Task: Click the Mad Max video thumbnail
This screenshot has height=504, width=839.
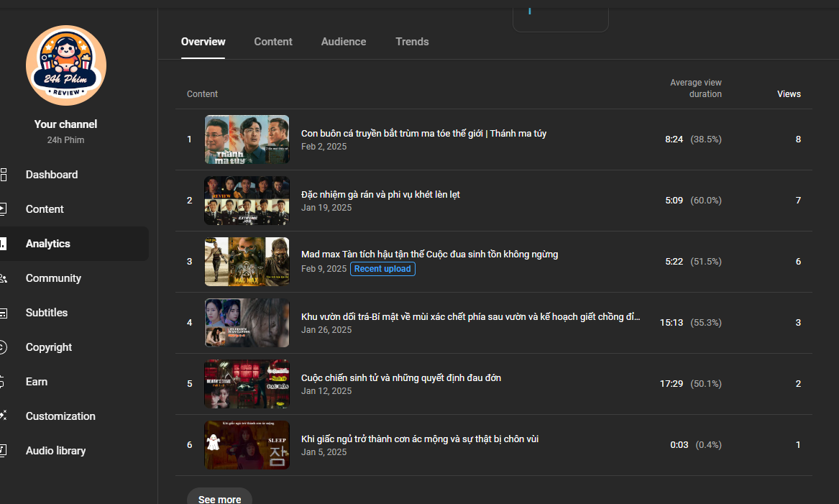Action: pos(247,262)
